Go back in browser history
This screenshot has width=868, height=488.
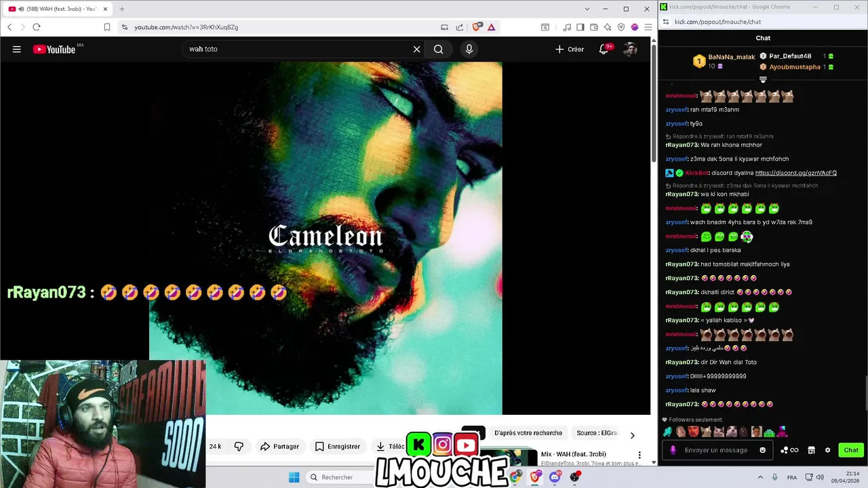pyautogui.click(x=9, y=27)
